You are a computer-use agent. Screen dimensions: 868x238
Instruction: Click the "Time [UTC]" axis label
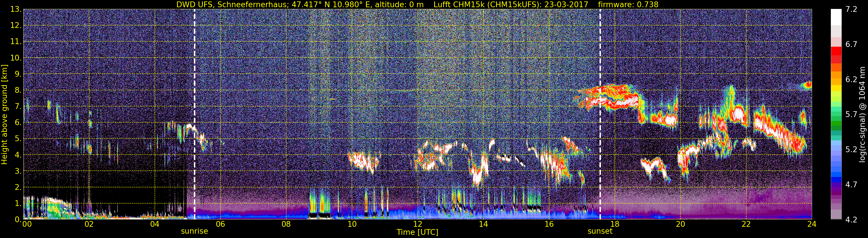coord(417,232)
